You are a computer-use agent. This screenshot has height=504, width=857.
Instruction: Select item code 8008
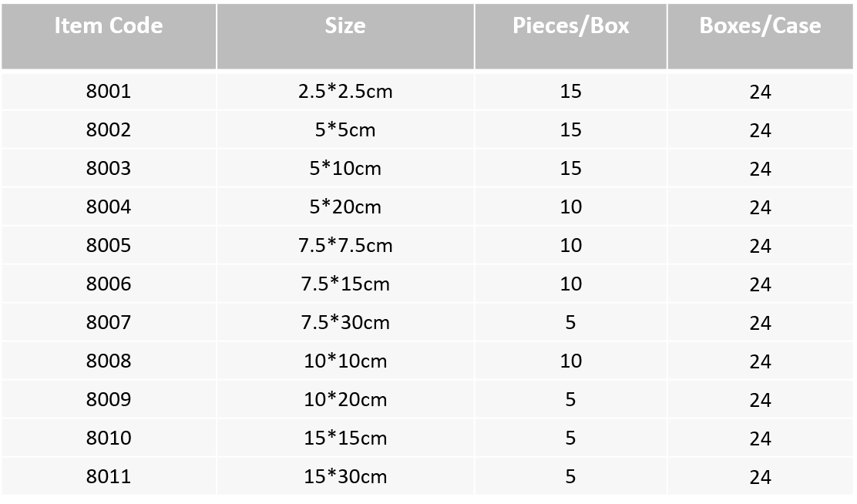pos(109,361)
